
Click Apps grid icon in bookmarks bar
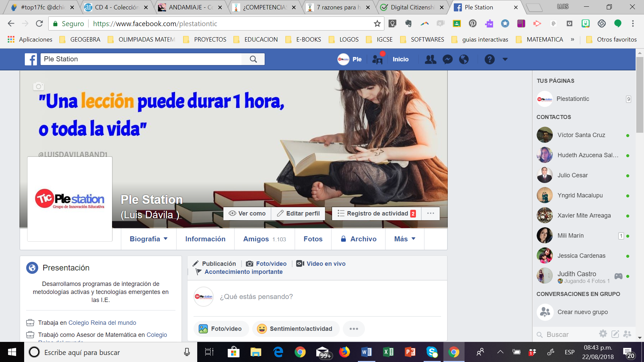11,40
